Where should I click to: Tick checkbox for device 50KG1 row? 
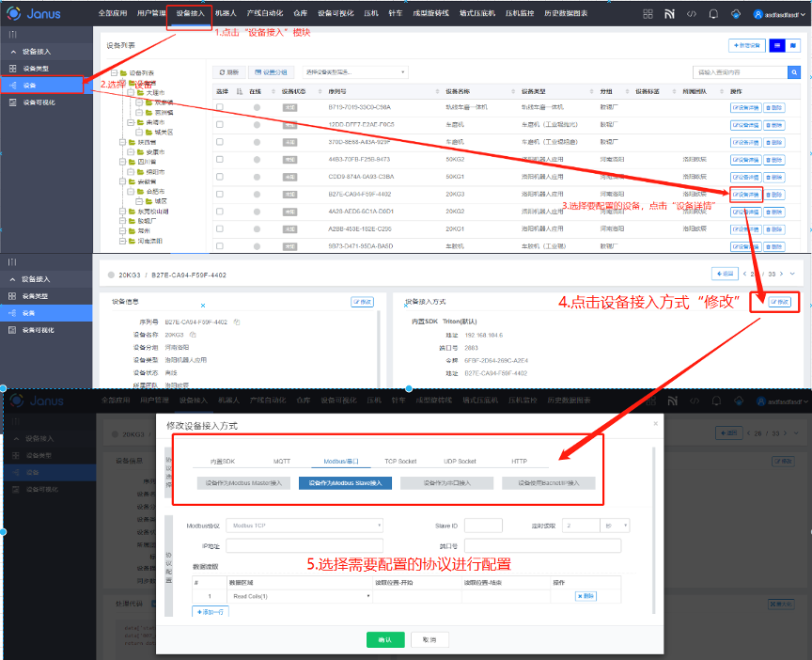pos(220,177)
